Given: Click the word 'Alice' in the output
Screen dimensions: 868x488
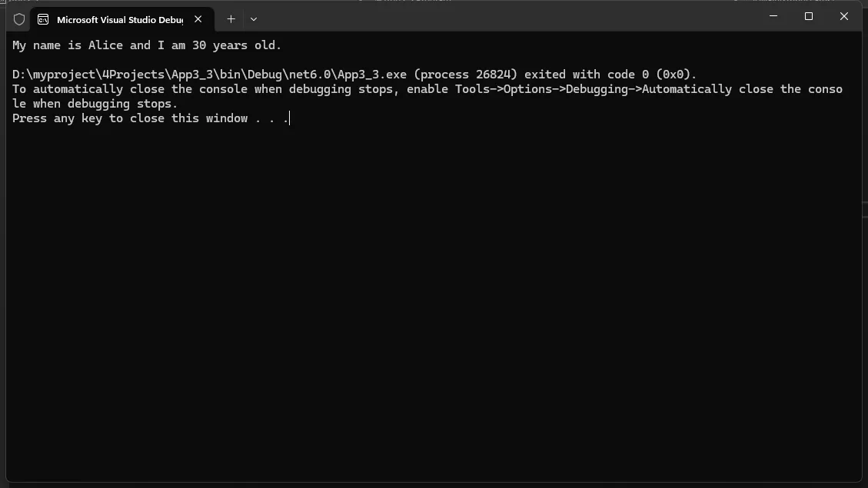Looking at the screenshot, I should coord(105,45).
